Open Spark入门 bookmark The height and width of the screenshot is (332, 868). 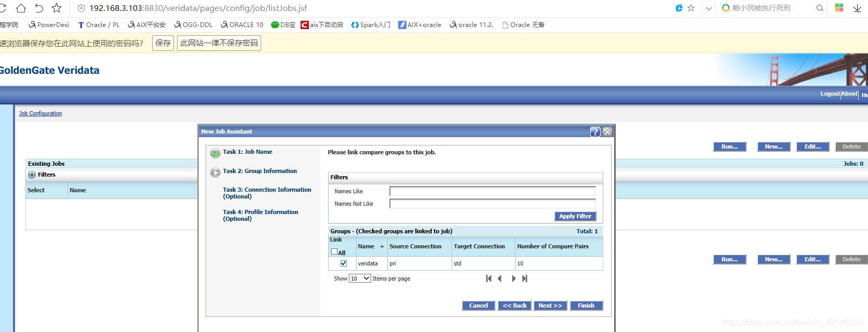pyautogui.click(x=371, y=24)
